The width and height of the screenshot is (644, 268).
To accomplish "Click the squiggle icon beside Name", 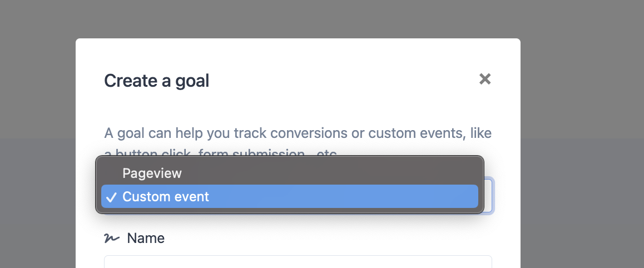I will pos(112,238).
